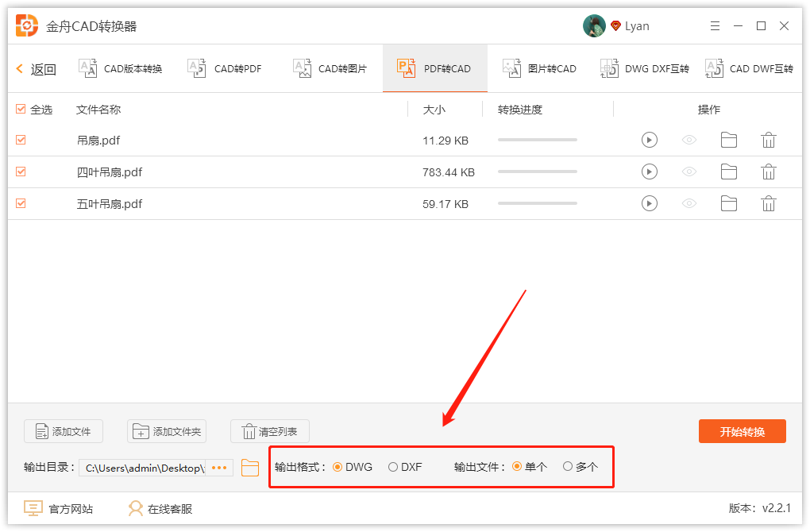Open the hamburger menu at top right
Screen dimensions: 810x532
[714, 25]
